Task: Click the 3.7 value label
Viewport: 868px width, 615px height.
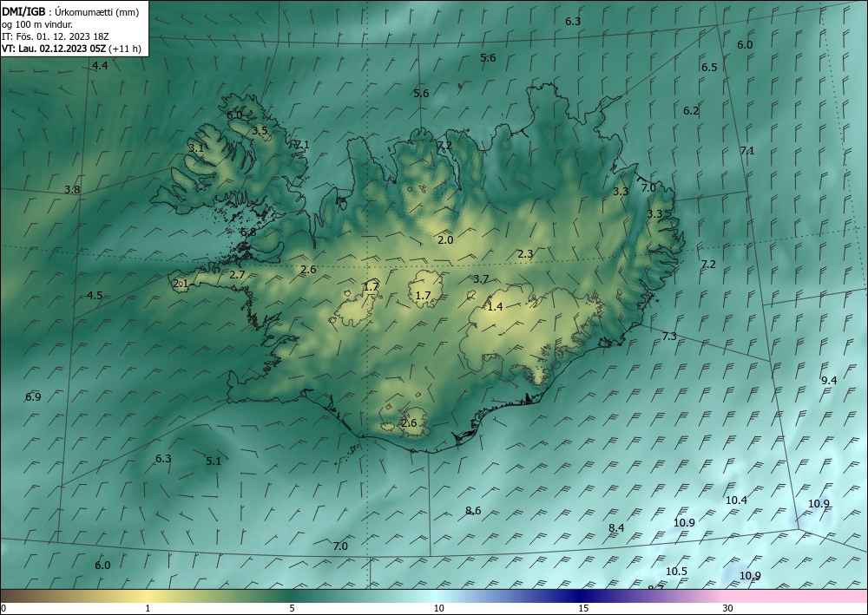Action: coord(481,278)
